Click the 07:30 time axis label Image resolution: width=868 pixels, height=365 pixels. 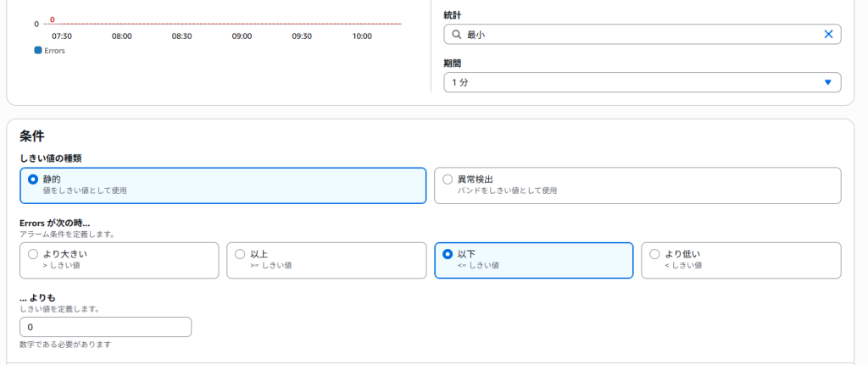[61, 36]
